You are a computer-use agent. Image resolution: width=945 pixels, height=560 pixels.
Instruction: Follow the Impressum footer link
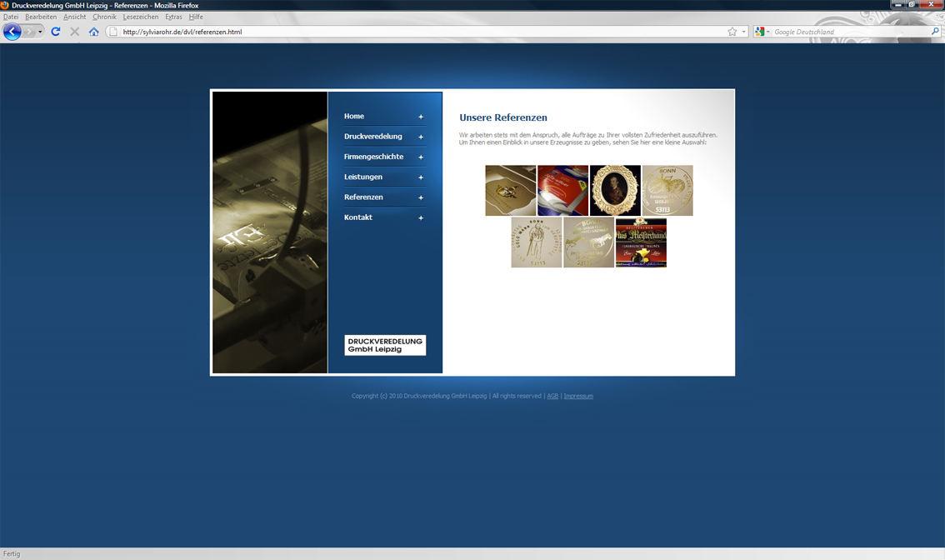click(x=578, y=396)
